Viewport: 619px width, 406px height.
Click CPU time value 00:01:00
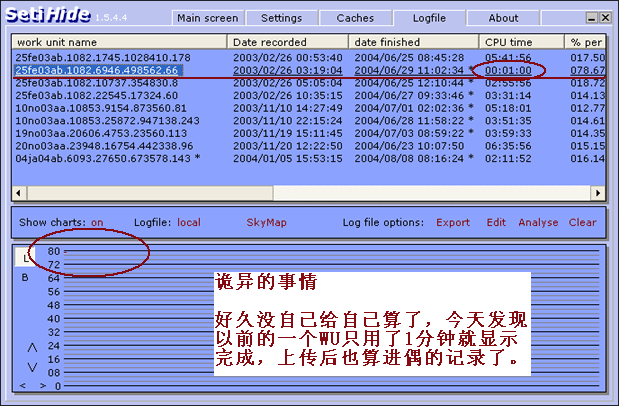[x=508, y=70]
